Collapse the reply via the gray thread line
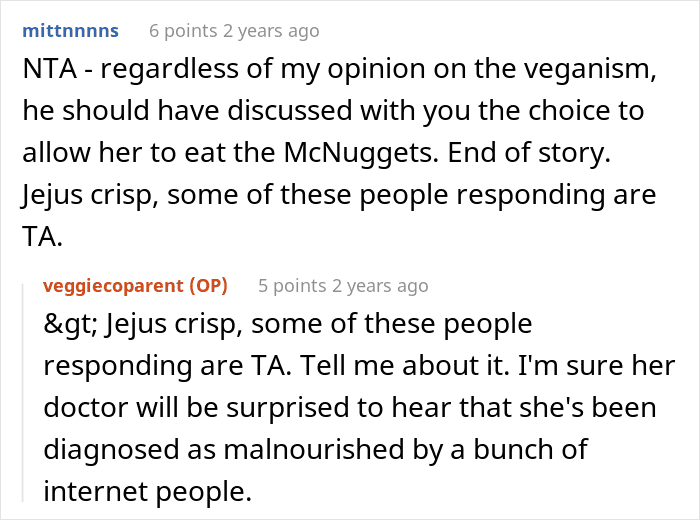The height and width of the screenshot is (520, 700). [23, 393]
